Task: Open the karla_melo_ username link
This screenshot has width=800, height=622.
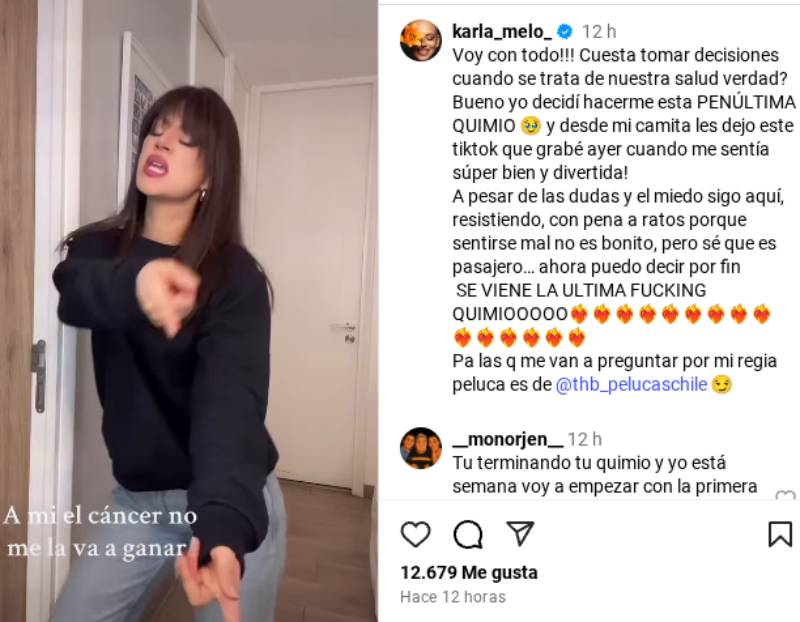Action: pyautogui.click(x=502, y=32)
